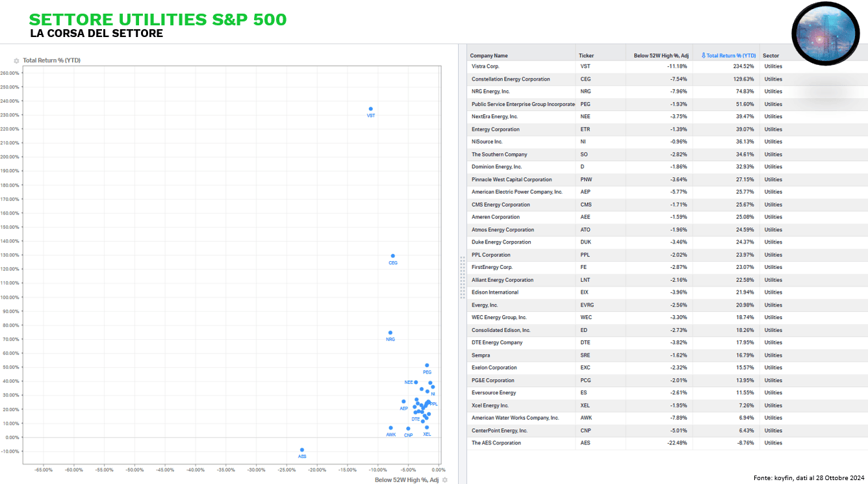Select the Vistra Corp. row in the table

[x=667, y=66]
